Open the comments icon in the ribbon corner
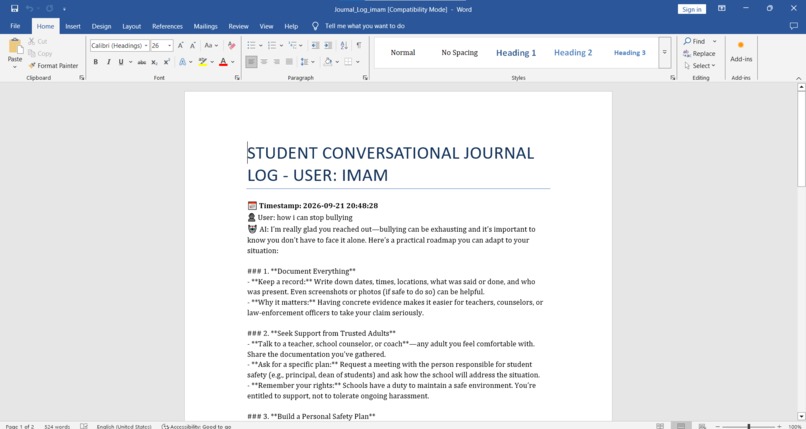Viewport: 806px width, 429px height. pyautogui.click(x=794, y=26)
